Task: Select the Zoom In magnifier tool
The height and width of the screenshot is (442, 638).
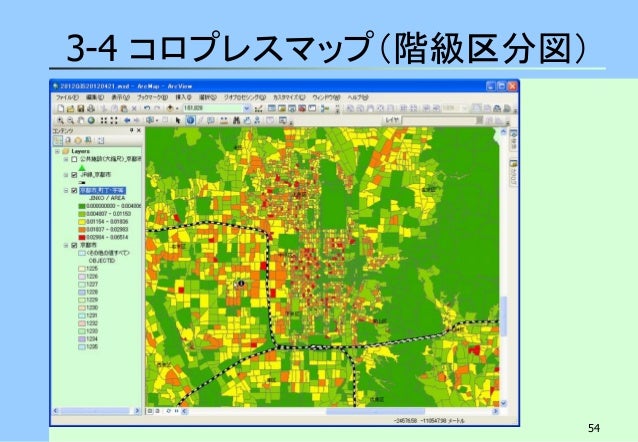Action: (60, 120)
